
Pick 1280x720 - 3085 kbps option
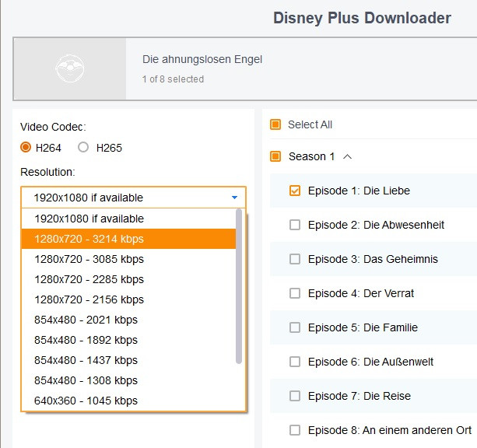(x=89, y=259)
